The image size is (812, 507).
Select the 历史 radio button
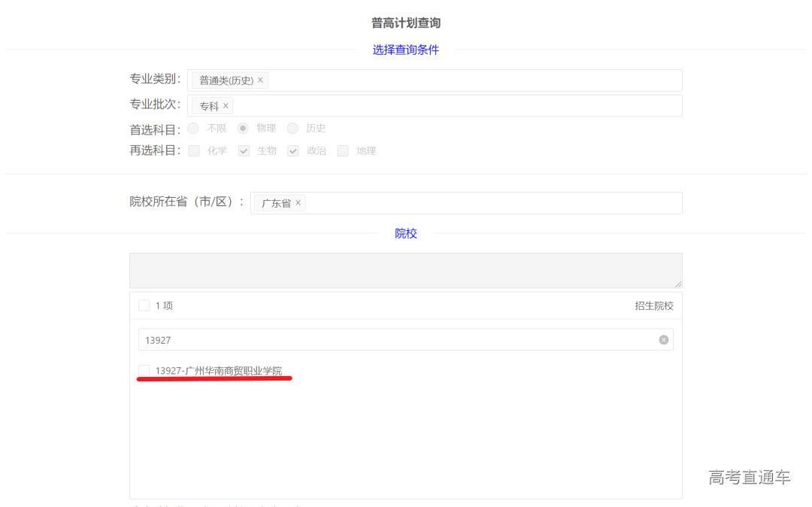pos(292,129)
